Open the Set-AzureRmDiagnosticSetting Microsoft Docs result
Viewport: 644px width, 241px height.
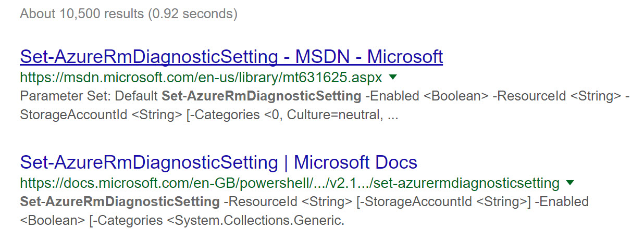[x=218, y=162]
